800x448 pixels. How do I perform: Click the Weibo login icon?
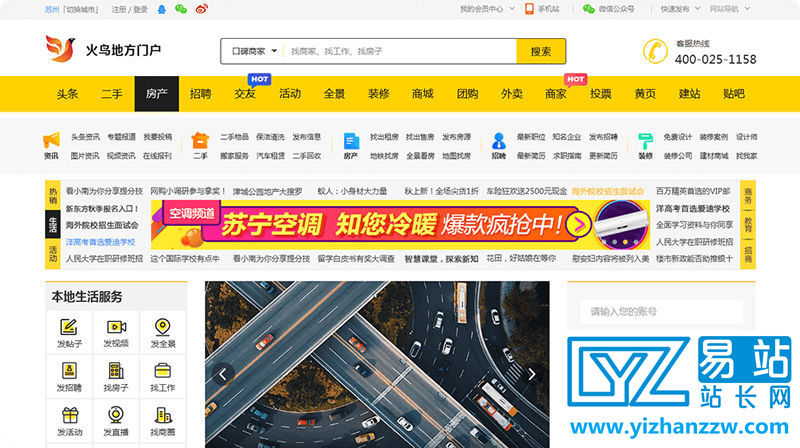(202, 9)
